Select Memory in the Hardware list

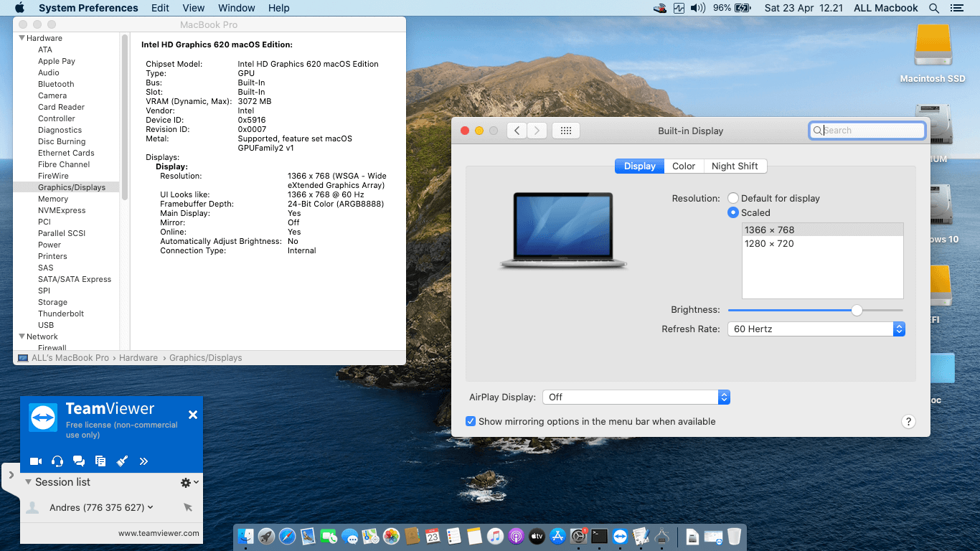point(53,199)
